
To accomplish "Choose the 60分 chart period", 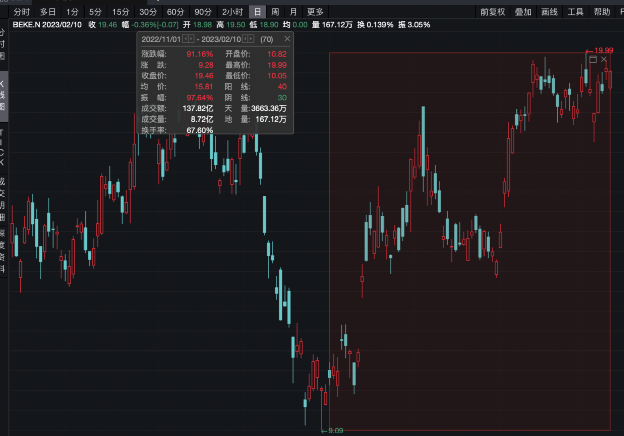I will 175,12.
